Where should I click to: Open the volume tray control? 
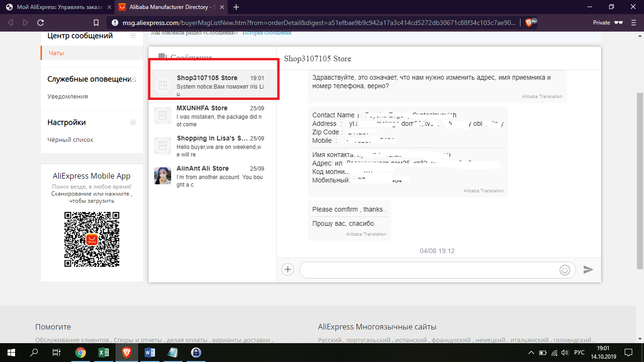pos(566,353)
